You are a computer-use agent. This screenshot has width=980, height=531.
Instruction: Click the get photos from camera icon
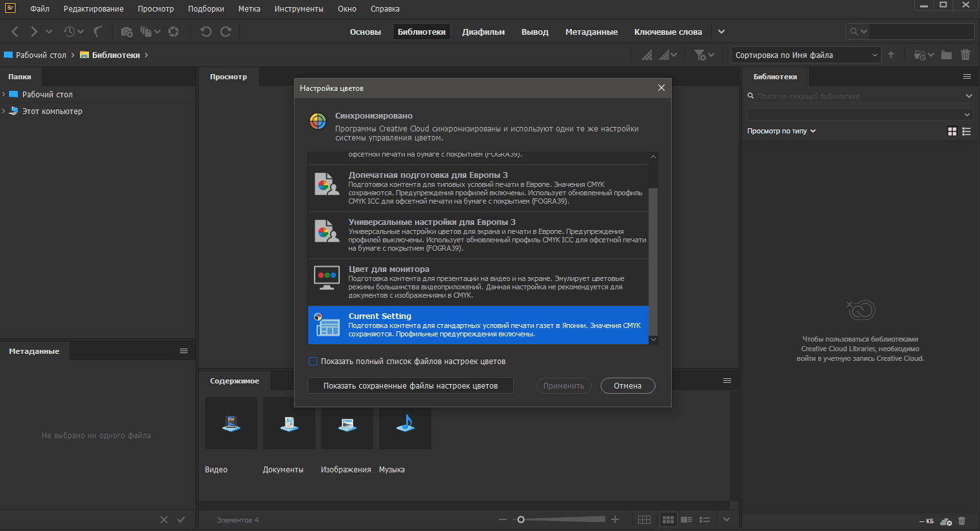[x=126, y=32]
